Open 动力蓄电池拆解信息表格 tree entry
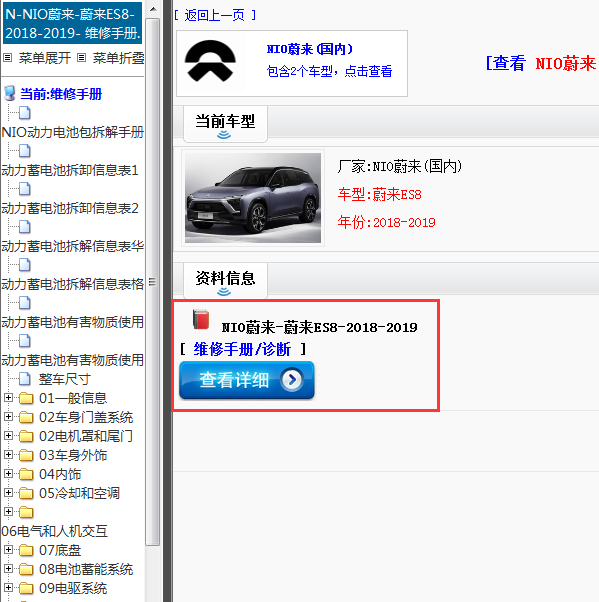 (x=73, y=284)
